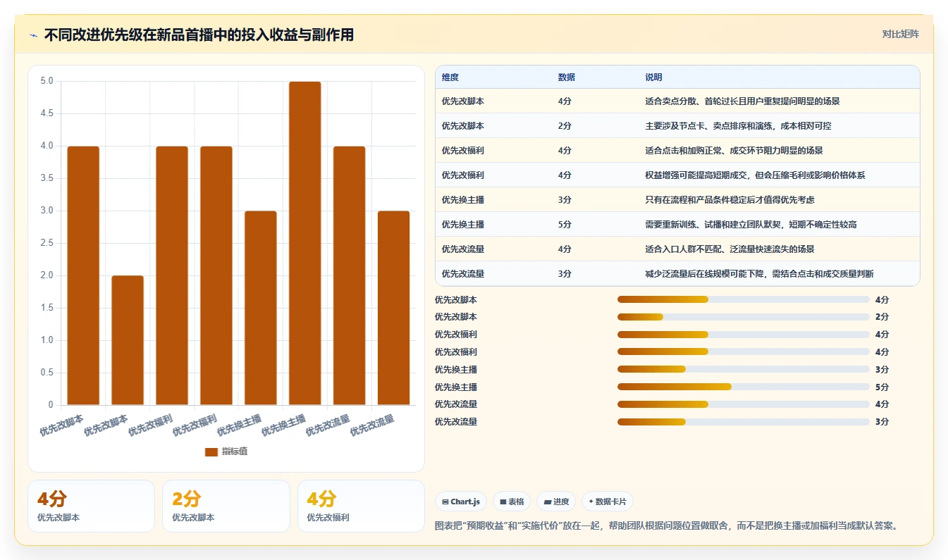
Task: Toggle the 指标值 legend color box
Action: tap(211, 452)
